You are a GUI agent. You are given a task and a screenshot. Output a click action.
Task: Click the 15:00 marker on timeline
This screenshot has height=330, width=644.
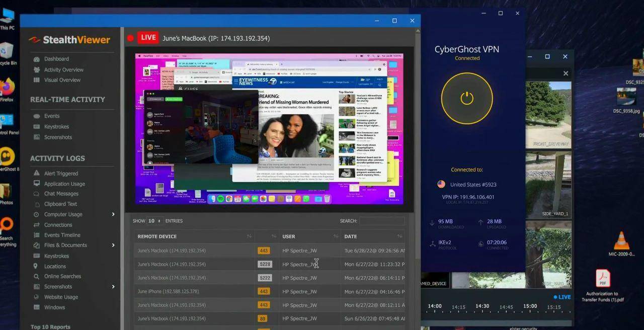(x=530, y=306)
